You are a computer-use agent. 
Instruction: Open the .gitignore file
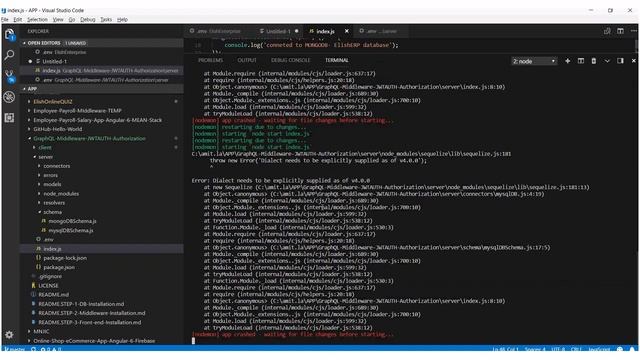[x=50, y=276]
